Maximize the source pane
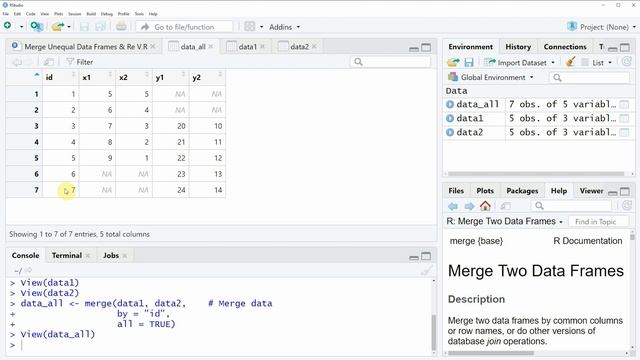 coord(426,48)
